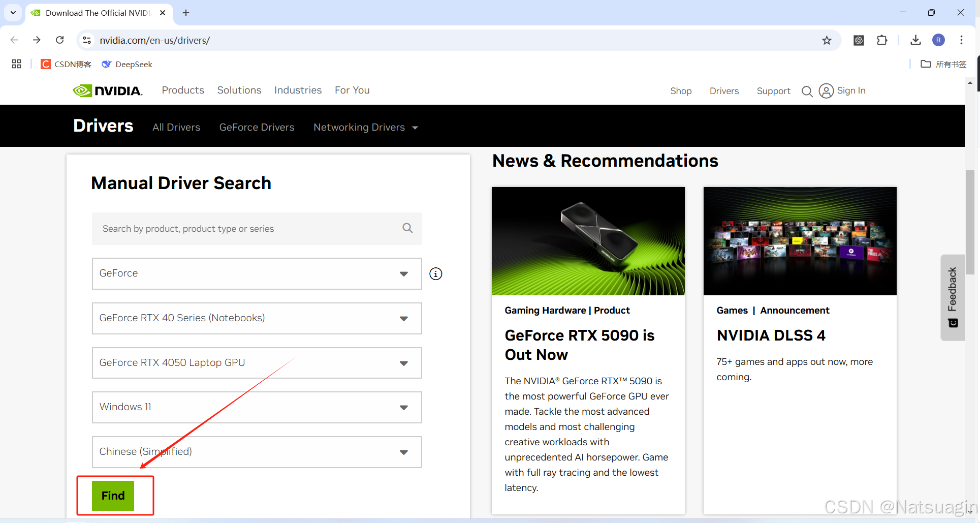980x523 pixels.
Task: Open the apps grid in bookmarks bar
Action: click(16, 64)
